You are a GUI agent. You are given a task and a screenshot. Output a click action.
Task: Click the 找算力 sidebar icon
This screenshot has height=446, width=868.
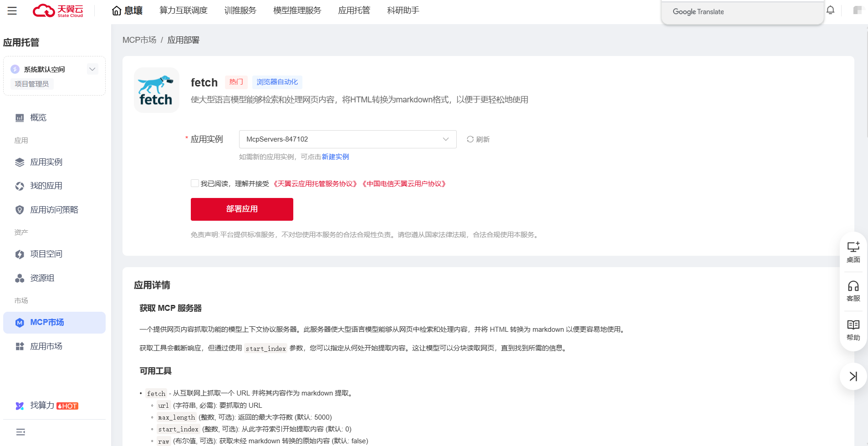[x=20, y=405]
